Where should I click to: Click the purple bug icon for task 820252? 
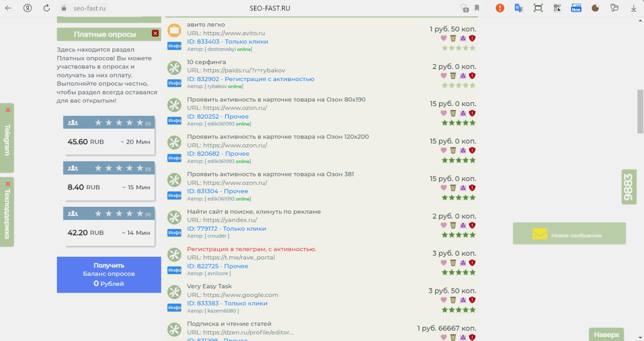click(463, 113)
